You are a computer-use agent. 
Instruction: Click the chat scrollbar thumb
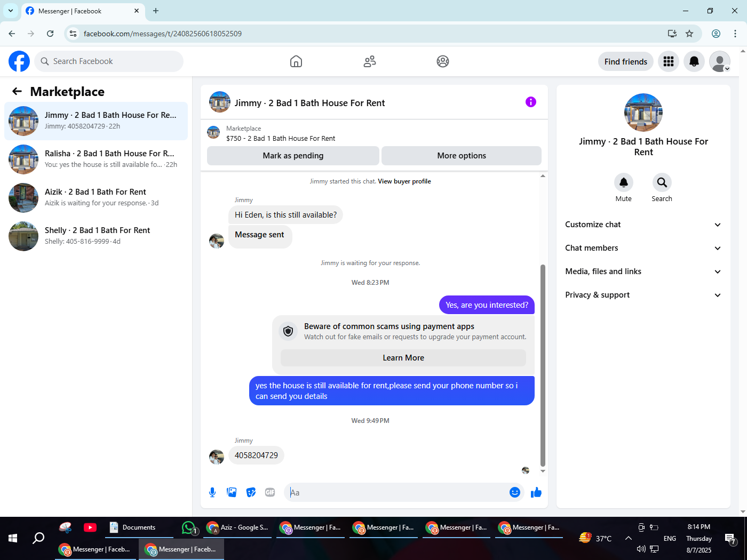point(543,365)
